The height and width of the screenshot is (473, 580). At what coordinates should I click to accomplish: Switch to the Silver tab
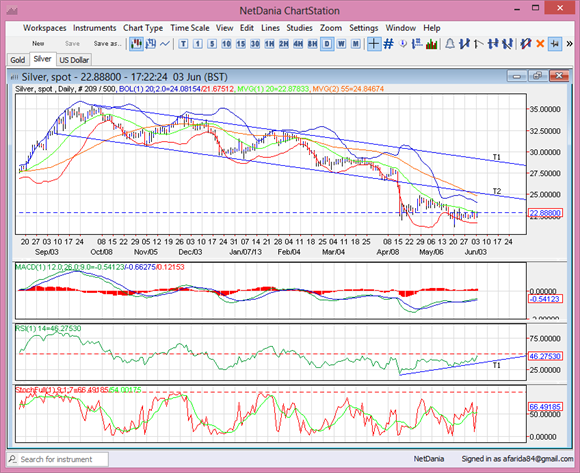click(43, 59)
